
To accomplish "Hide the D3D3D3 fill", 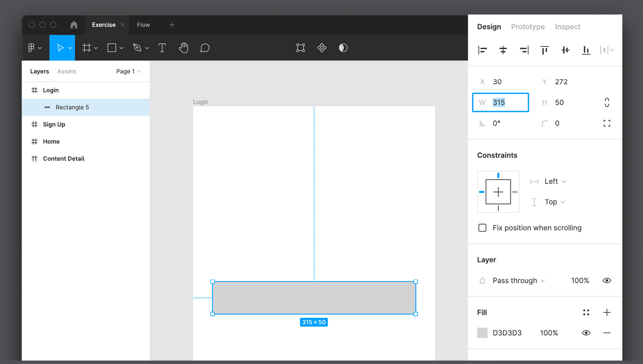I will pos(586,333).
